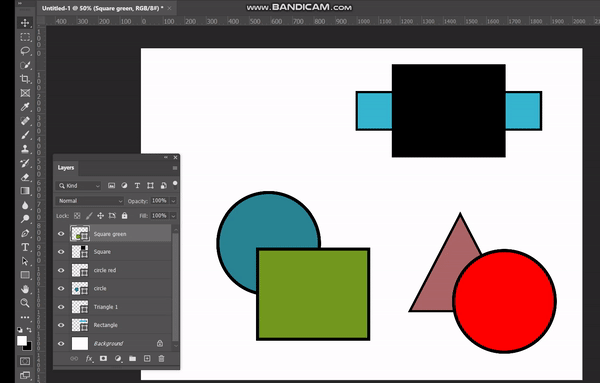
Task: Select the Gradient tool
Action: coord(25,191)
